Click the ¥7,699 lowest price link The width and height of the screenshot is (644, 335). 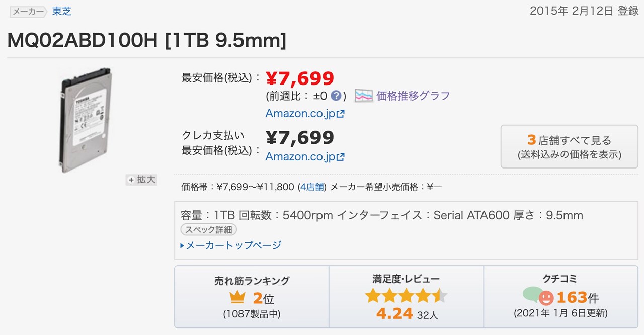299,78
